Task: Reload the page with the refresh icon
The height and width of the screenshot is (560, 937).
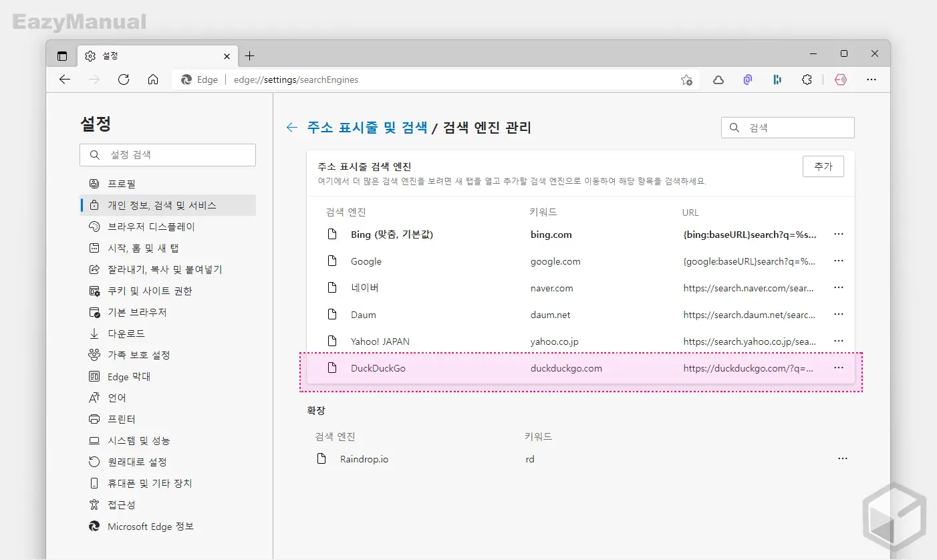Action: [124, 80]
